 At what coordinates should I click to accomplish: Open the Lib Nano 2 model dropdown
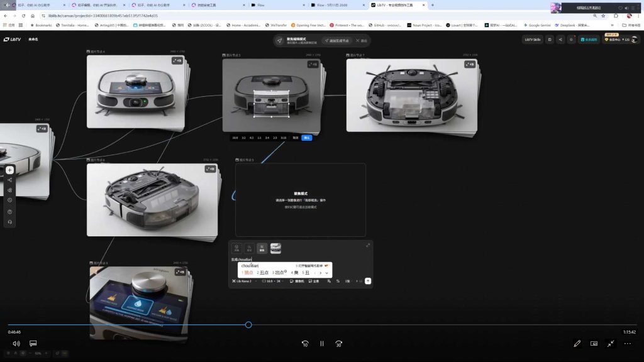pyautogui.click(x=243, y=281)
